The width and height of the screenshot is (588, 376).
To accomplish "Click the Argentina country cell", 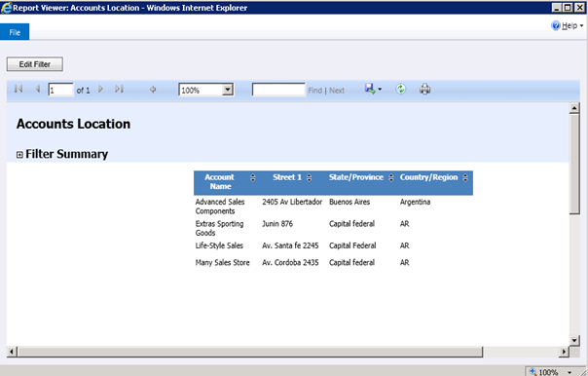I will [x=415, y=203].
